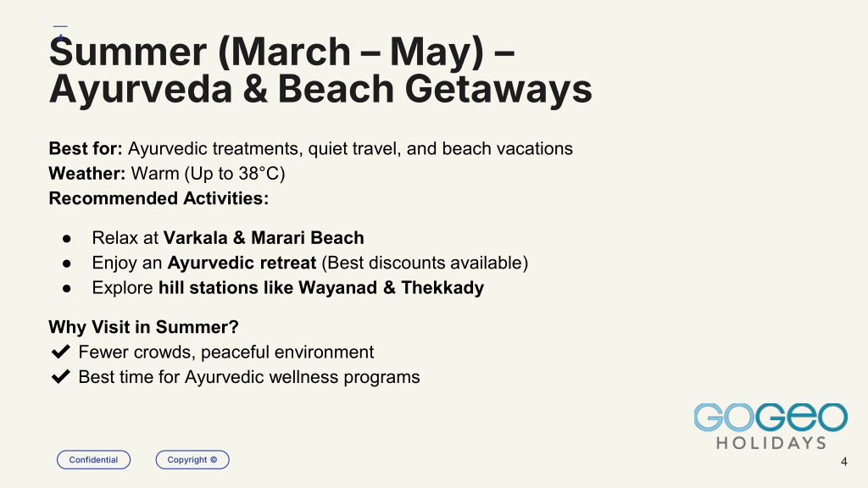Click the bullet dot before Explore hill stations
The width and height of the screenshot is (868, 488).
[x=67, y=288]
